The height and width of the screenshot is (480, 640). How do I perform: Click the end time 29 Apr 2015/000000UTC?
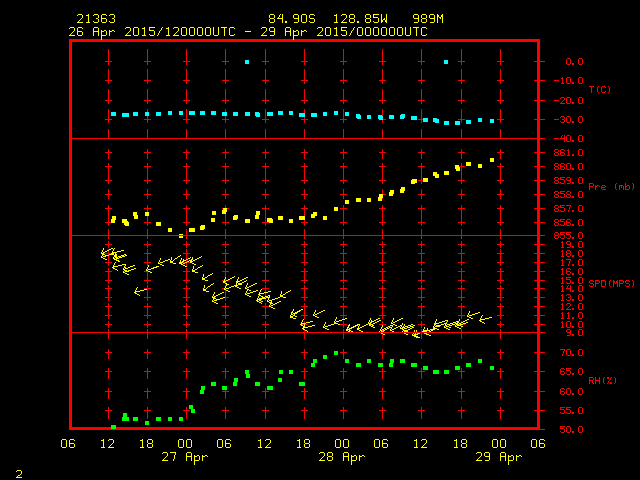pos(344,32)
